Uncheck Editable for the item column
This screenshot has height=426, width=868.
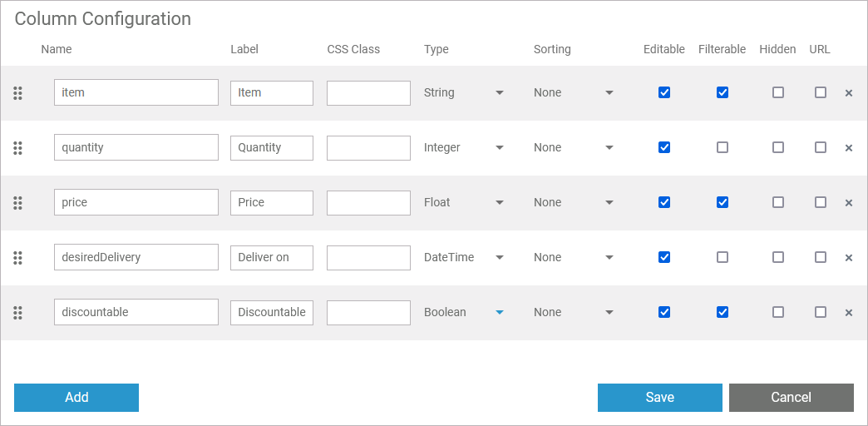pos(663,92)
